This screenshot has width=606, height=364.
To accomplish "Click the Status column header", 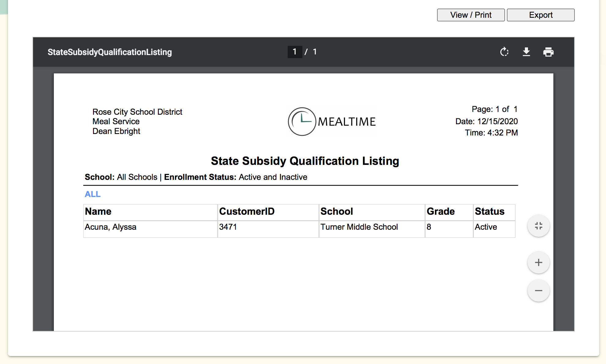I will (x=489, y=211).
